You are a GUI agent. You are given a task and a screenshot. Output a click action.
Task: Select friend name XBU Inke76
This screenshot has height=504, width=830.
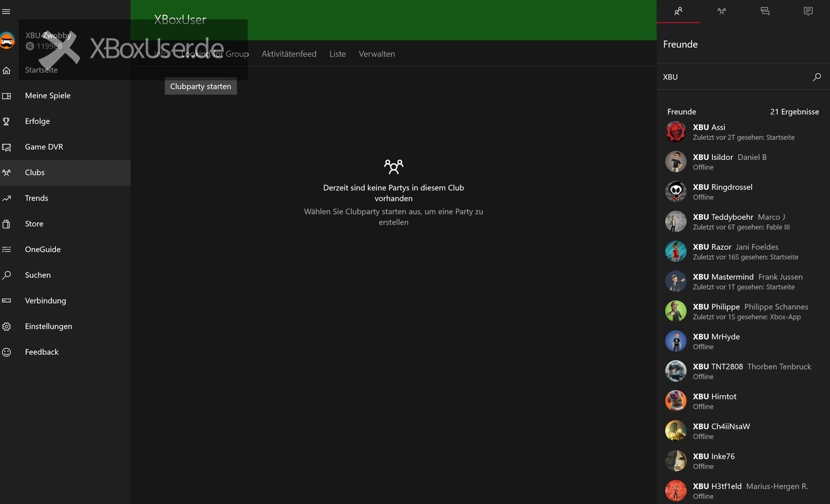[x=713, y=456]
